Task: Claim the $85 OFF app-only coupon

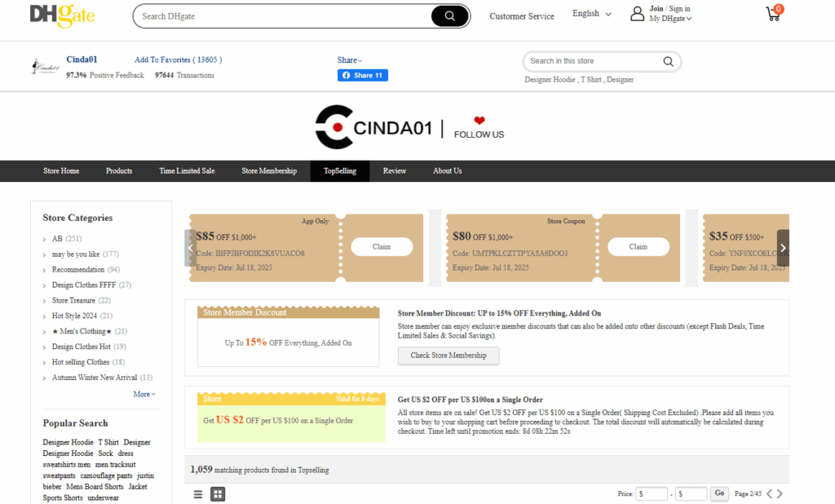Action: pos(382,246)
